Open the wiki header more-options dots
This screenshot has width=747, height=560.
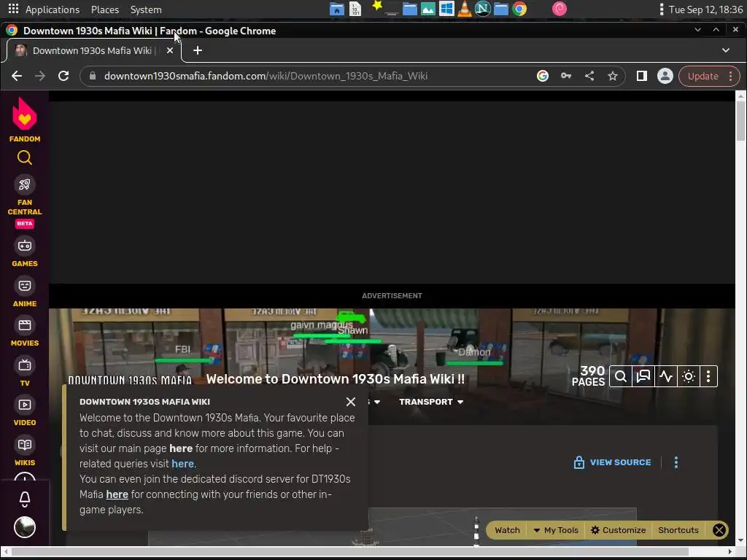click(x=708, y=377)
